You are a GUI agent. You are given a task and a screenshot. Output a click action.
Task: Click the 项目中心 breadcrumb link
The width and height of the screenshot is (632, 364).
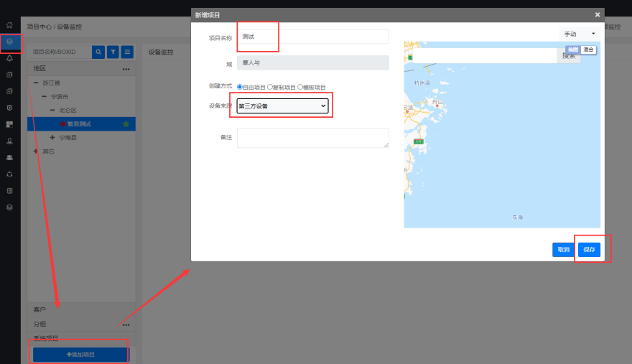tap(39, 27)
